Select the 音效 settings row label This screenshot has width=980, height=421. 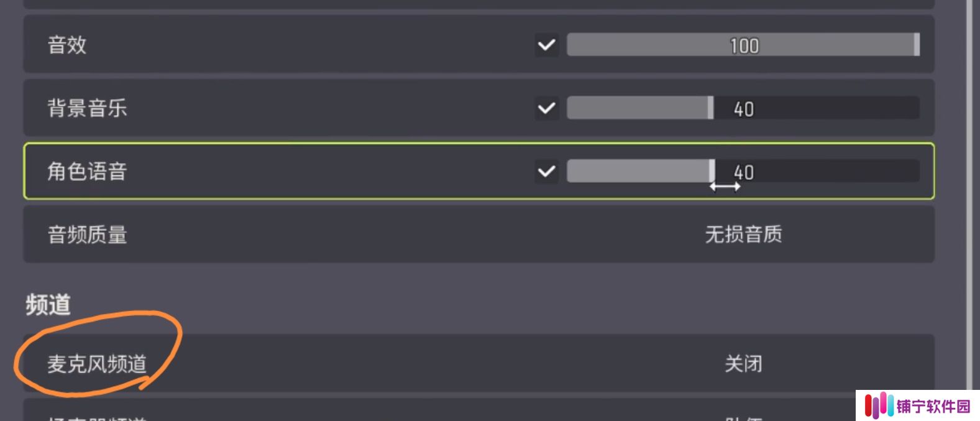pyautogui.click(x=67, y=45)
